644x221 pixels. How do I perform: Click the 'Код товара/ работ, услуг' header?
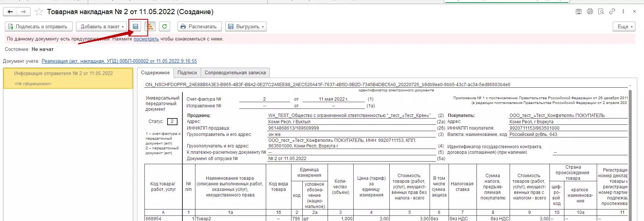[163, 186]
